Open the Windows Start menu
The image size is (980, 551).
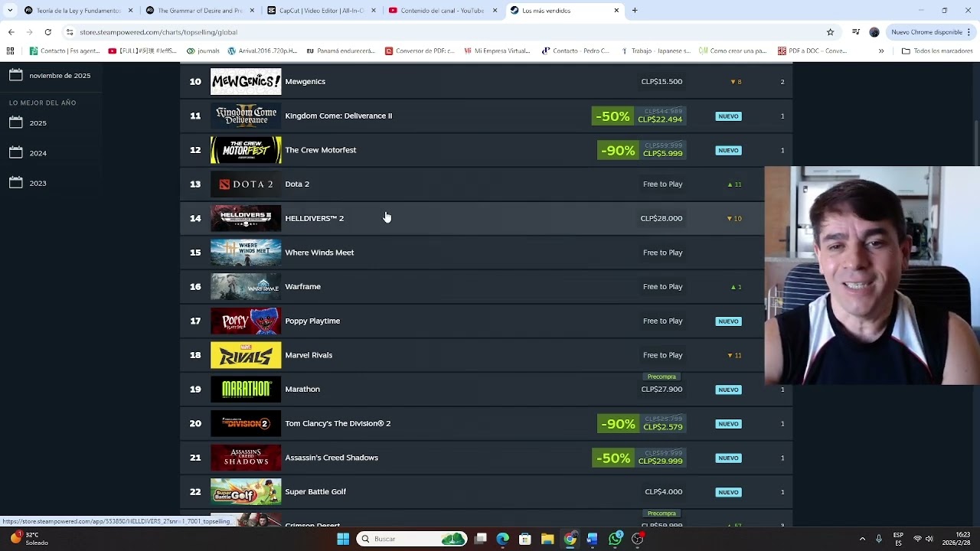tap(343, 539)
